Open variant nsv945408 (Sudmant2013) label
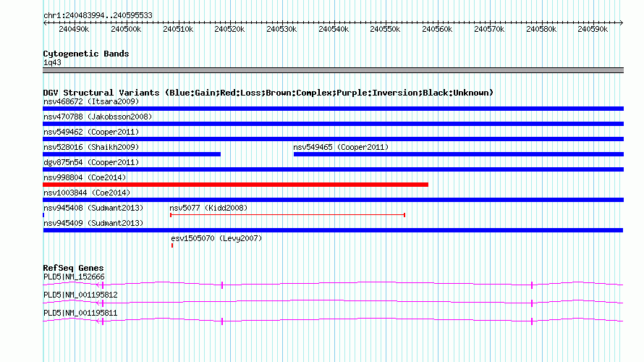This screenshot has height=362, width=644. (x=93, y=208)
